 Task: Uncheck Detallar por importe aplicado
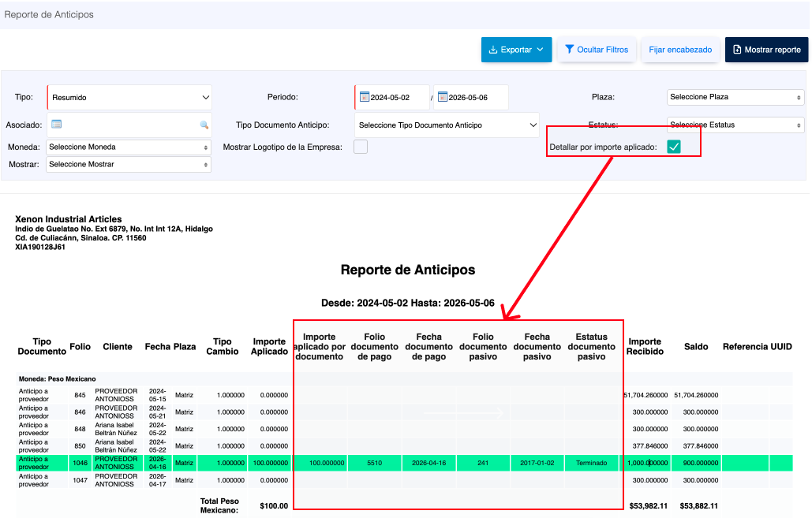point(674,147)
